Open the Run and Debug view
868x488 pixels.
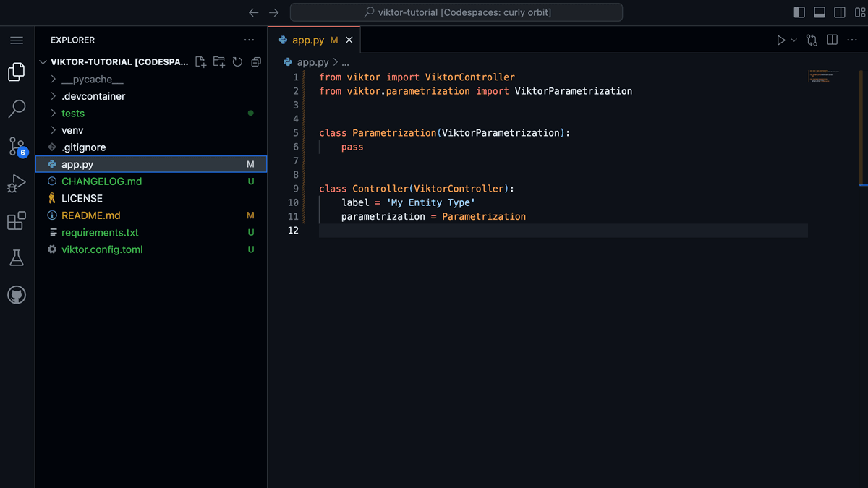coord(17,183)
